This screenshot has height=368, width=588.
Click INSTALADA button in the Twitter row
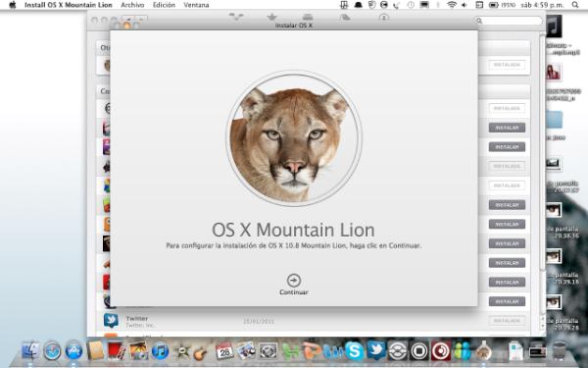click(507, 321)
